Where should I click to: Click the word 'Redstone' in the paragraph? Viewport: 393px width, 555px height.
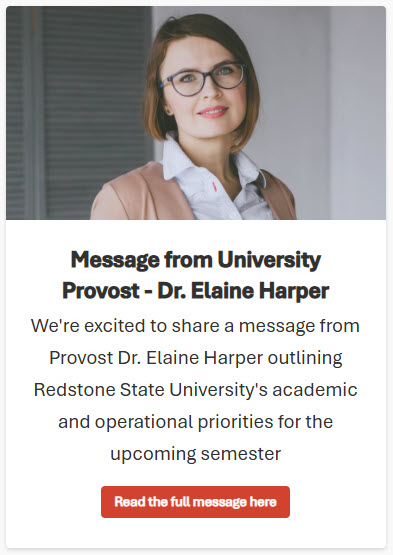tap(74, 390)
